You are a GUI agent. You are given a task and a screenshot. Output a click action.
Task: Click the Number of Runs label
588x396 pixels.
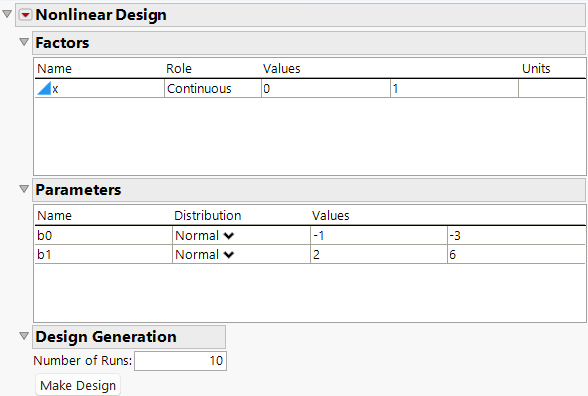tap(82, 360)
